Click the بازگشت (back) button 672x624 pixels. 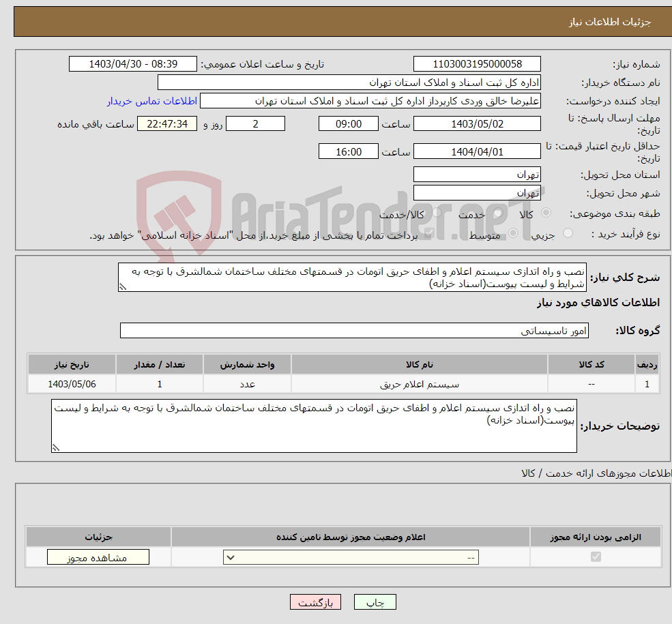(x=315, y=601)
